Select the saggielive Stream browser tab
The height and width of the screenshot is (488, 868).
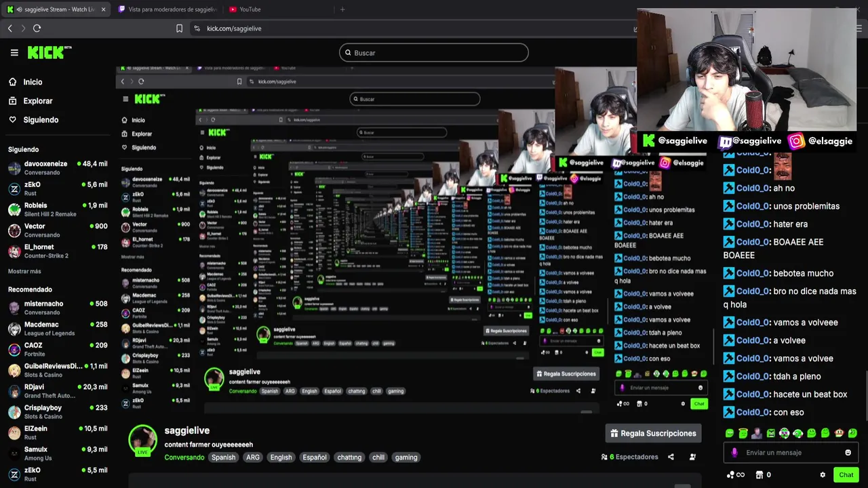pos(56,9)
